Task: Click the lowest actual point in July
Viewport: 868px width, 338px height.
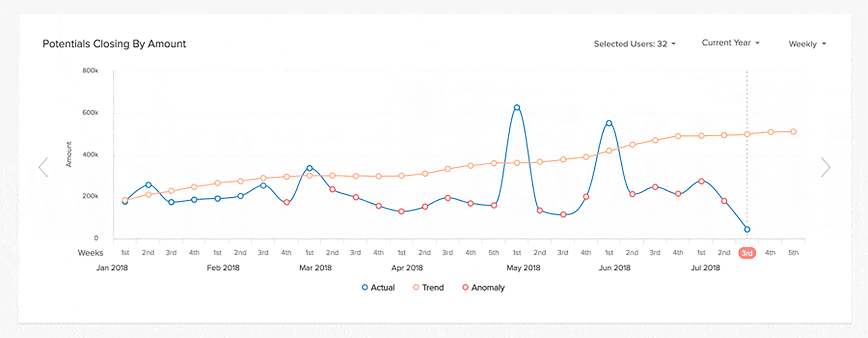Action: [747, 229]
